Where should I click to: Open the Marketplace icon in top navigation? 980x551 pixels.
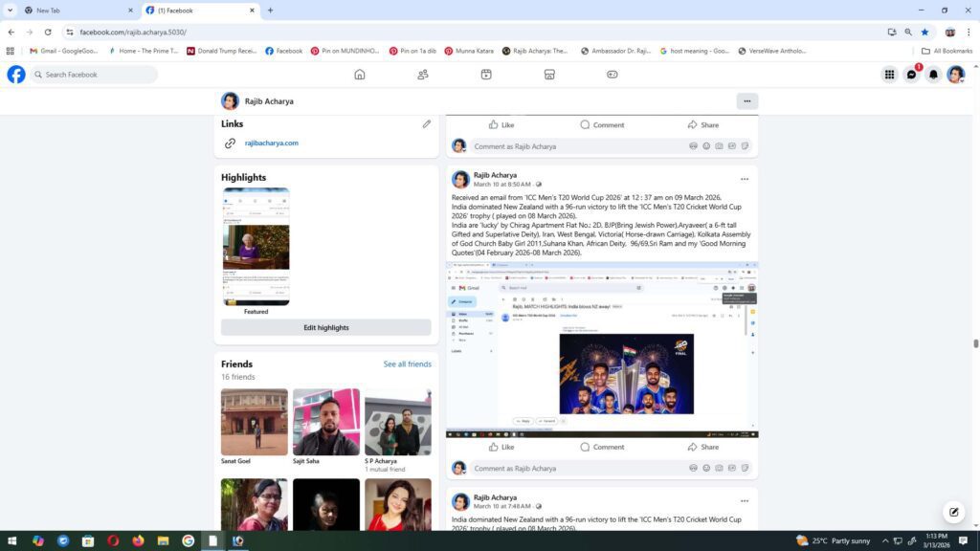(x=549, y=75)
